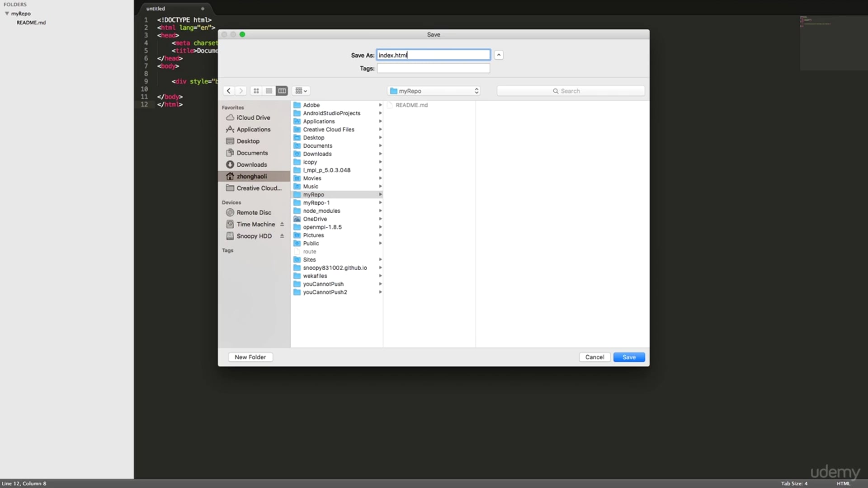868x488 pixels.
Task: Click the Search field in the dialog
Action: (571, 91)
